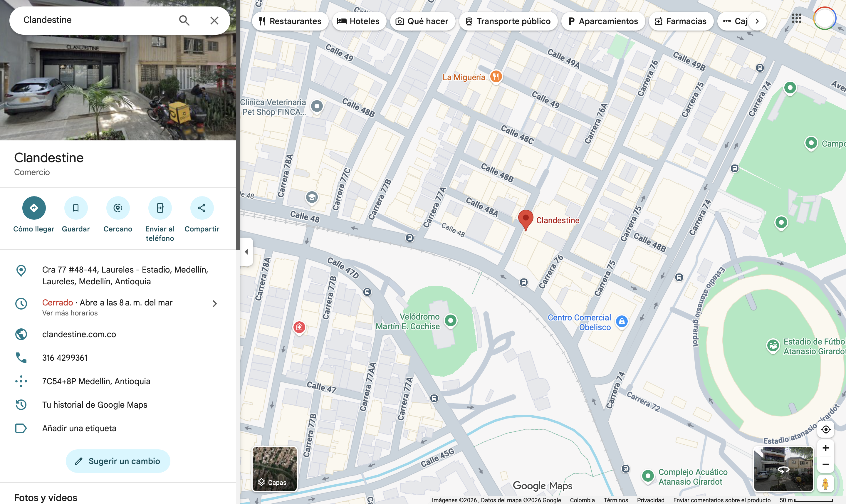
Task: Call phone number 316 4299361
Action: [x=118, y=358]
